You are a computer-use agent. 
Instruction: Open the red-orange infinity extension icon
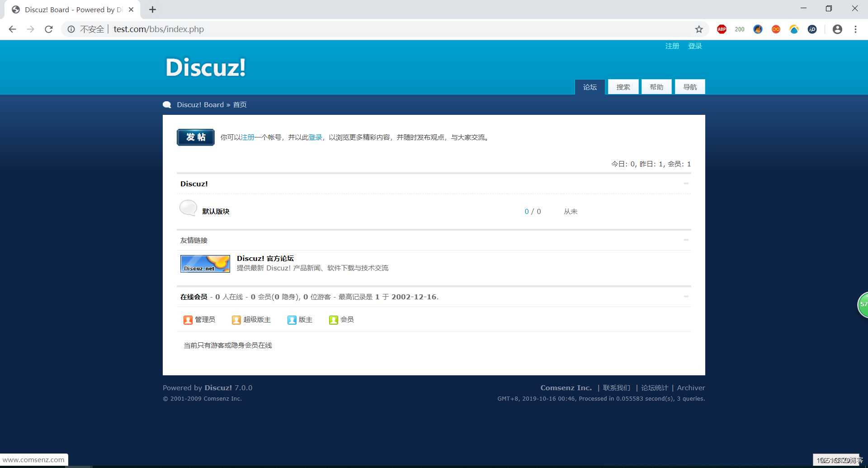point(776,29)
